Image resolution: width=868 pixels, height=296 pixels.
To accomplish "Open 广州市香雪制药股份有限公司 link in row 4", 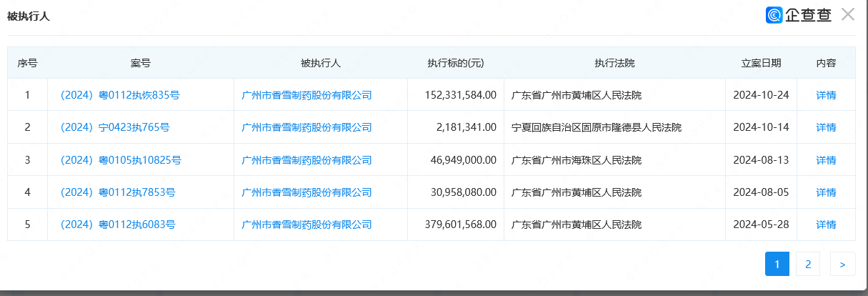I will pyautogui.click(x=307, y=192).
